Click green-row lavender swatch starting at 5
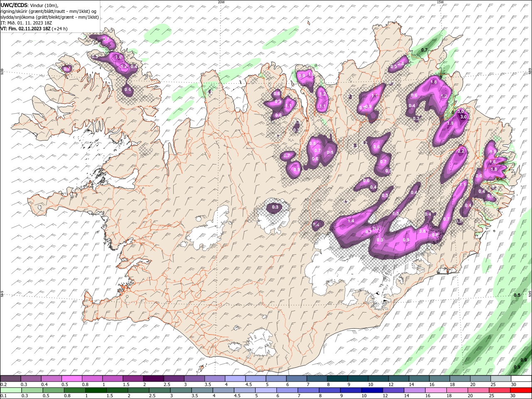This screenshot has width=532, height=399. [266, 390]
